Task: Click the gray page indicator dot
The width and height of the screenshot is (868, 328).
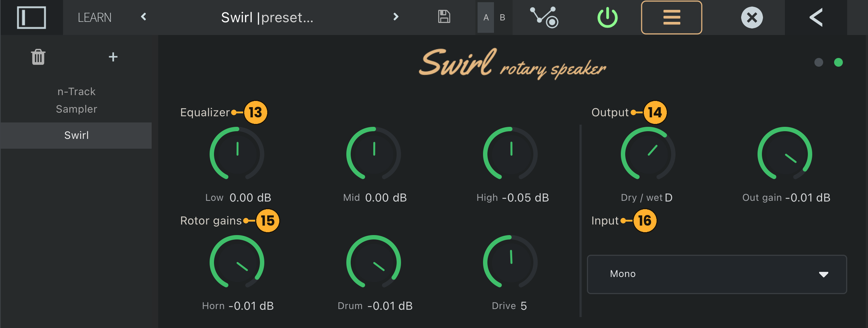Action: point(819,62)
